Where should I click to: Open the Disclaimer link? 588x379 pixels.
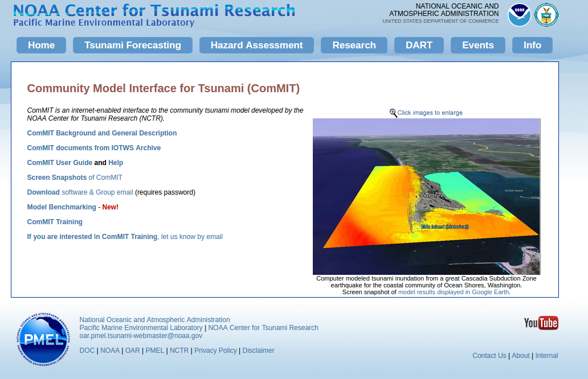click(258, 351)
